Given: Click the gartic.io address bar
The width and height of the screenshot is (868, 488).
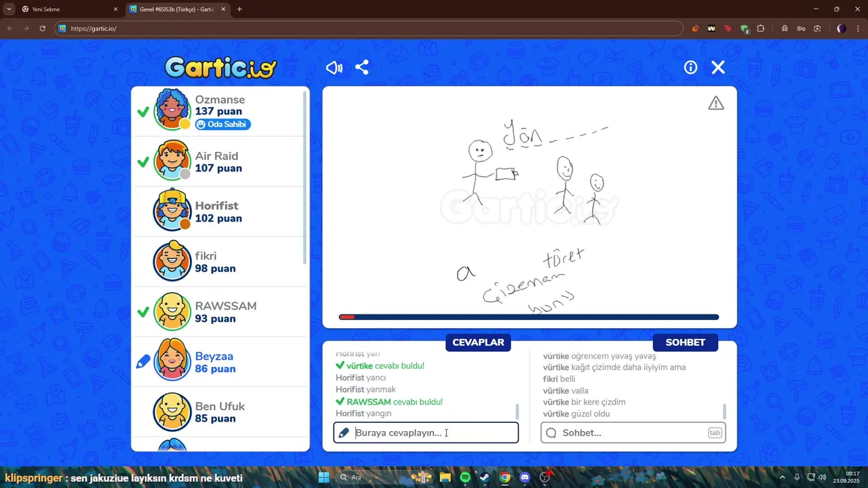Looking at the screenshot, I should click(x=370, y=28).
